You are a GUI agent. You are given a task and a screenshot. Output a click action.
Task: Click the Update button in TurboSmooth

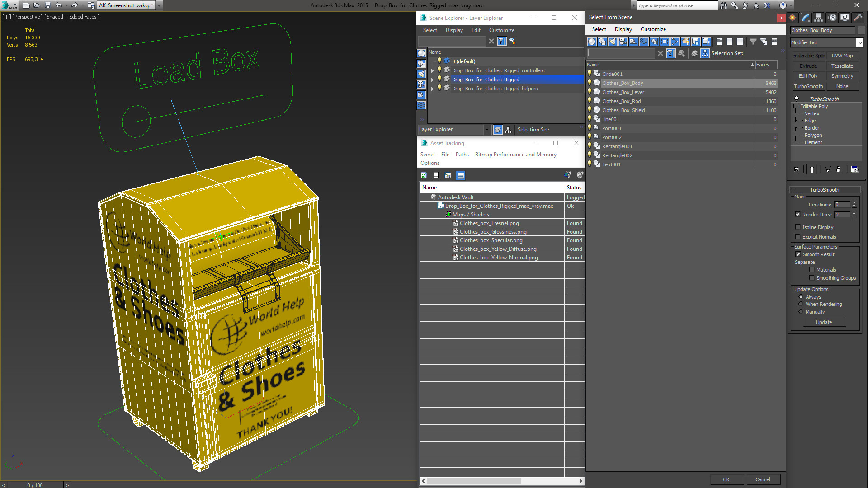824,322
